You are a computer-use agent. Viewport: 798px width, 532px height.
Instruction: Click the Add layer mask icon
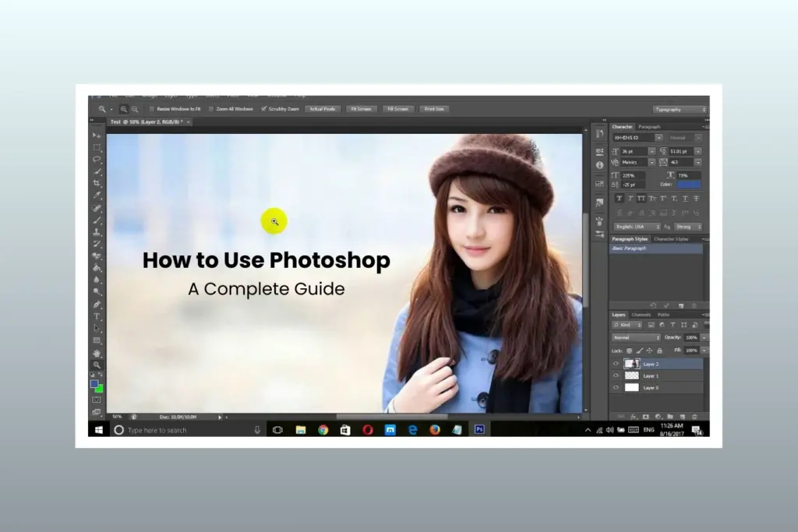tap(644, 416)
